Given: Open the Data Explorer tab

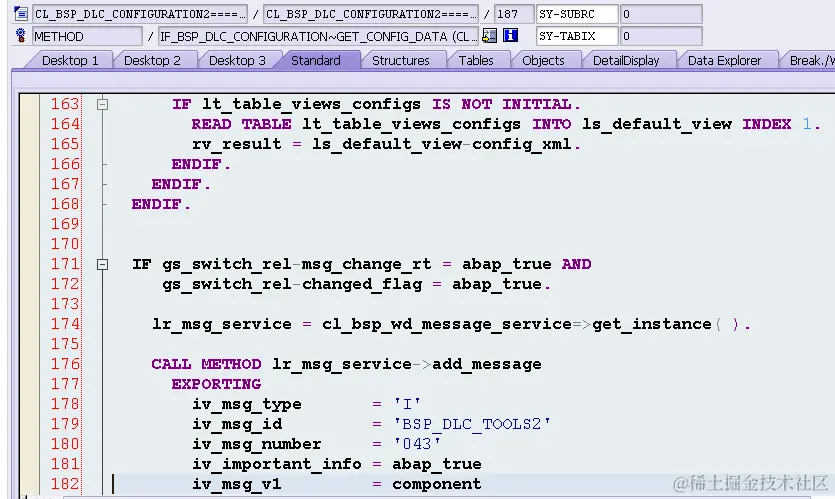Looking at the screenshot, I should point(724,61).
